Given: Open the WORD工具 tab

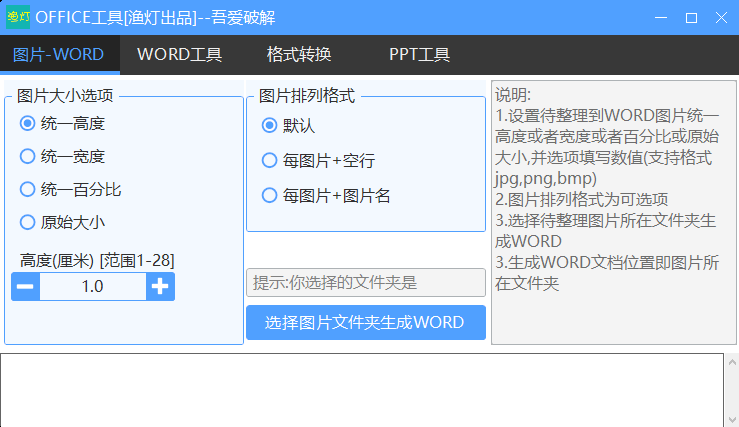Looking at the screenshot, I should 180,55.
